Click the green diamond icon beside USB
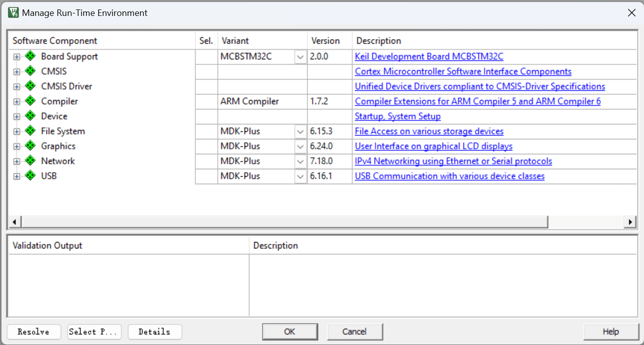 click(31, 176)
